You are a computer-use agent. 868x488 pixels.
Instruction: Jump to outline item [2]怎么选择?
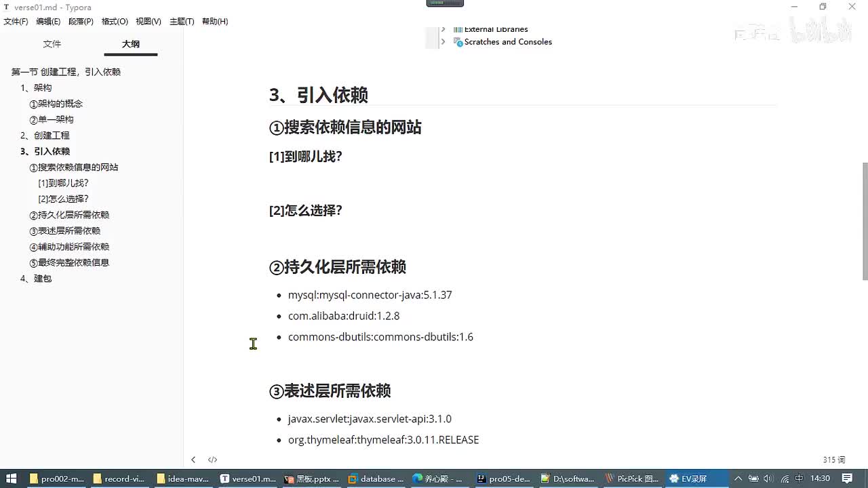point(63,199)
